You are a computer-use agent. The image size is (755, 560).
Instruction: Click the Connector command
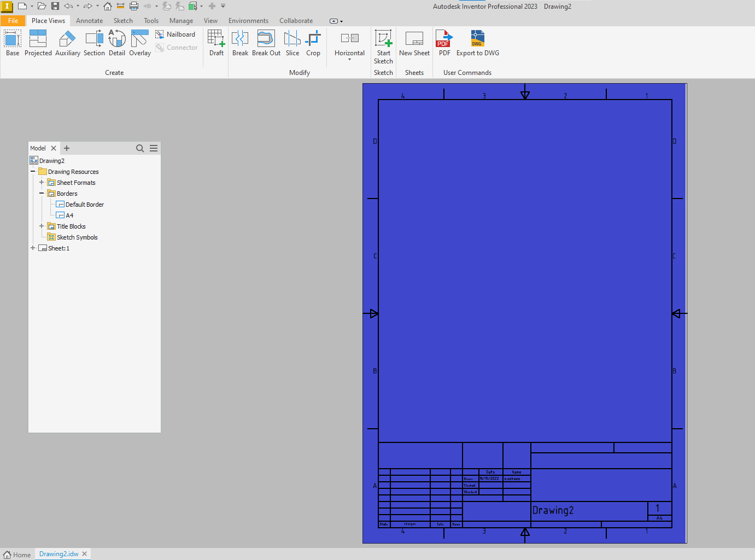click(177, 48)
